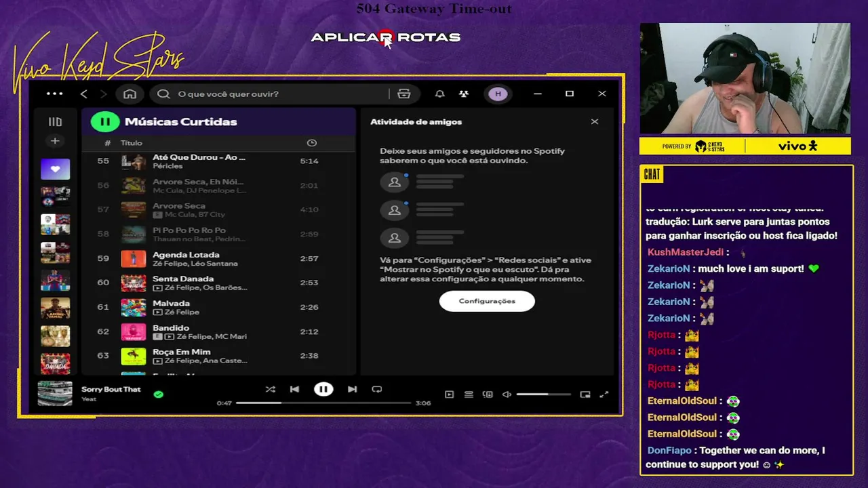Pause playback with the white player button
The height and width of the screenshot is (488, 868).
(x=323, y=389)
